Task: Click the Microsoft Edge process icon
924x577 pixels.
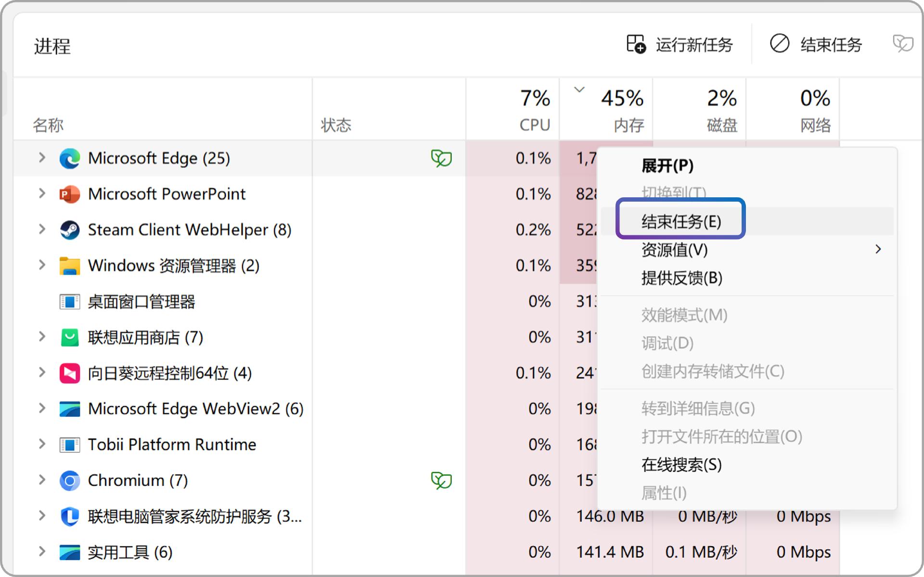Action: 70,158
